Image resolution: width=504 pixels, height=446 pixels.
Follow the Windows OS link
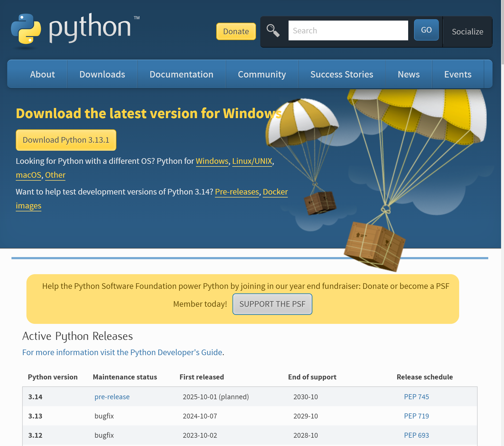(212, 161)
